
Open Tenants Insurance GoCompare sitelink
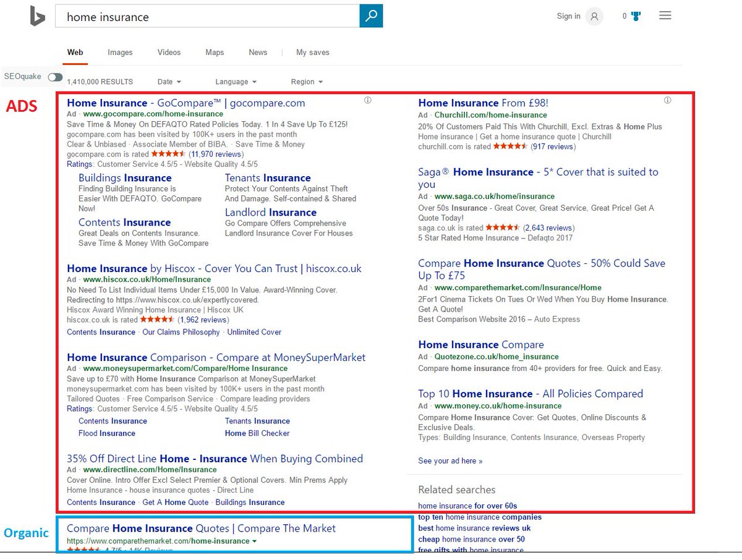[268, 178]
